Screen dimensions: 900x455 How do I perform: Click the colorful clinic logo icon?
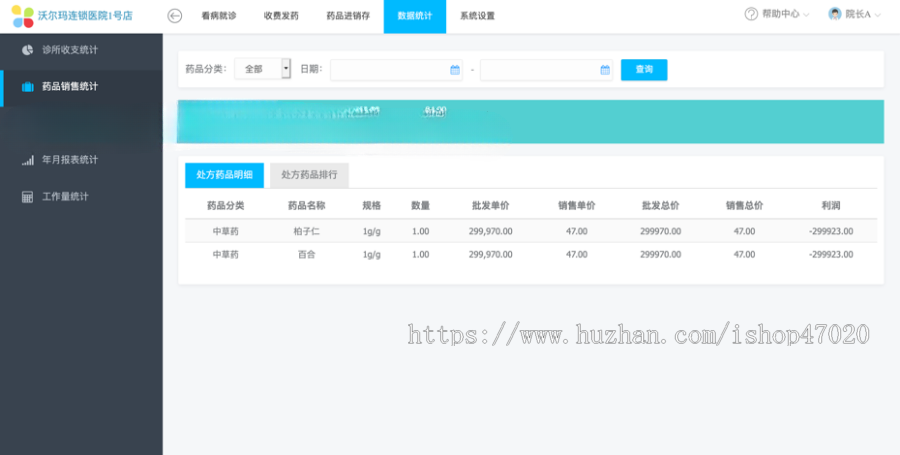click(x=22, y=16)
